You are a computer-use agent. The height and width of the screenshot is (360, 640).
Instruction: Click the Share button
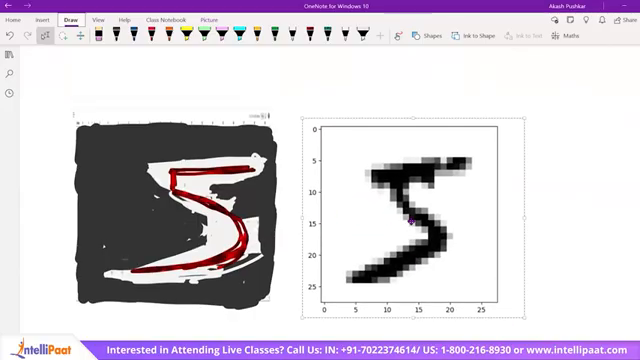pos(625,20)
